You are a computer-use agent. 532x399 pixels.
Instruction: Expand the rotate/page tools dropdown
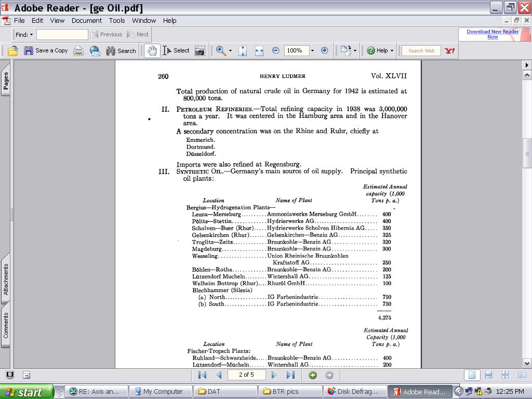pos(355,51)
